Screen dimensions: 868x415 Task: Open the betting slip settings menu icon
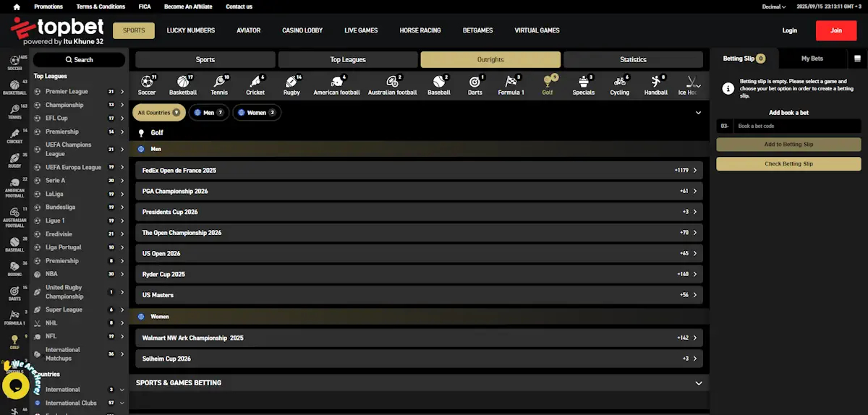(857, 59)
